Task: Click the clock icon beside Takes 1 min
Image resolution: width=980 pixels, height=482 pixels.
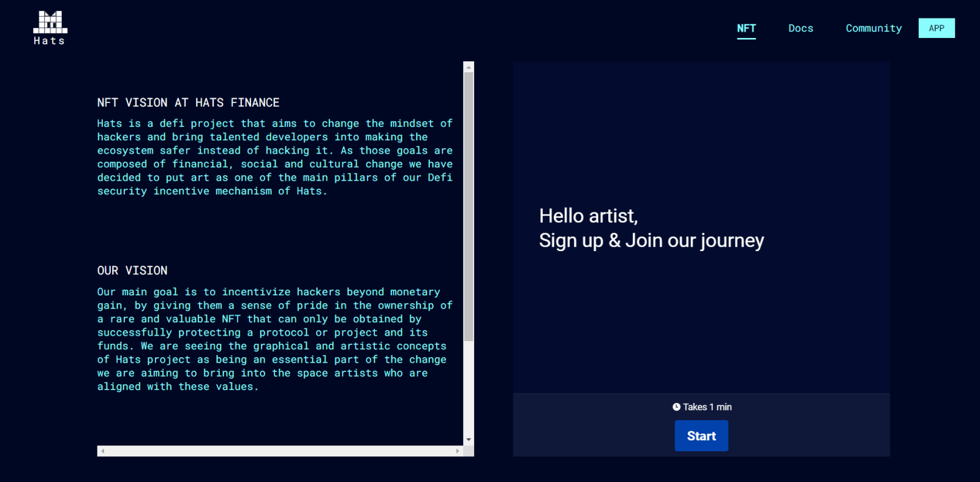Action: pyautogui.click(x=676, y=407)
